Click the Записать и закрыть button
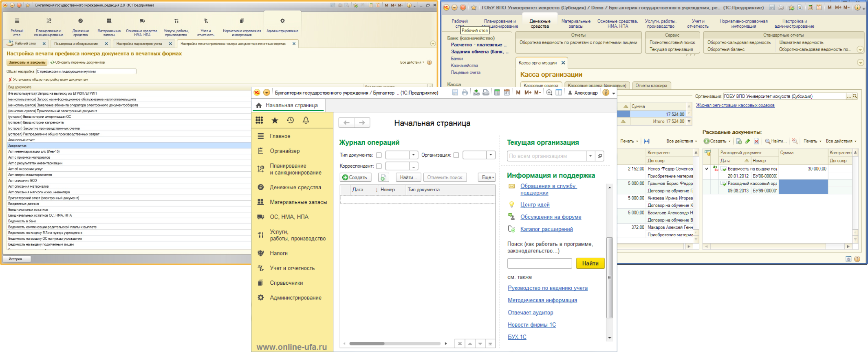The height and width of the screenshot is (352, 868). (27, 62)
